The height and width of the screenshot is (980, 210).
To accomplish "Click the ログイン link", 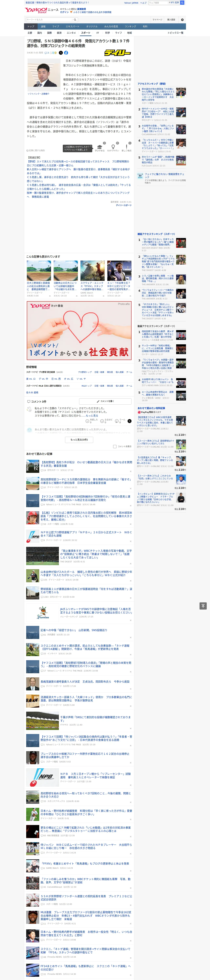I will pos(64,12).
